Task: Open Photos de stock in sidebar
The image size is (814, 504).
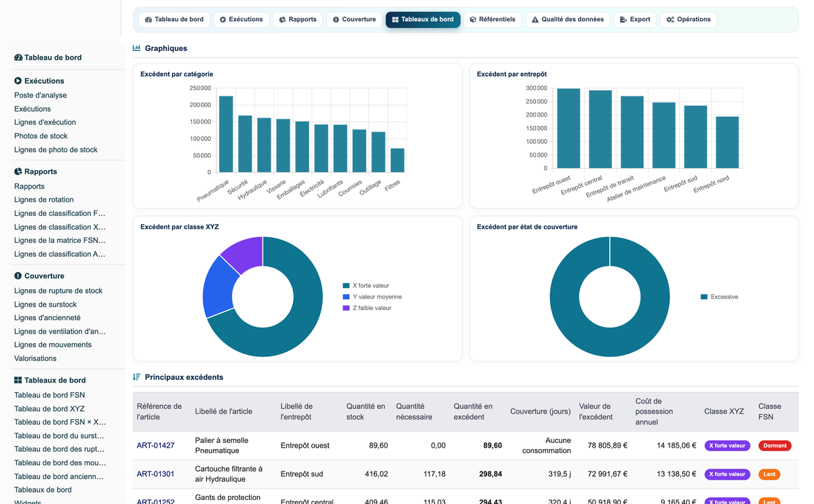Action: (41, 136)
